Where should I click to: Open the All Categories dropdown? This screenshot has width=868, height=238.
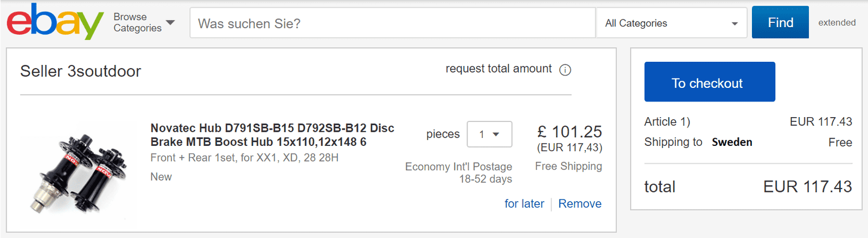tap(671, 23)
